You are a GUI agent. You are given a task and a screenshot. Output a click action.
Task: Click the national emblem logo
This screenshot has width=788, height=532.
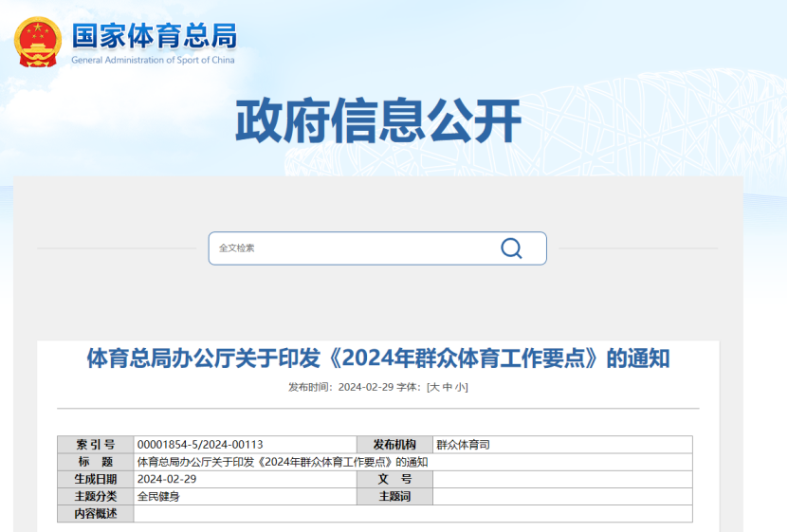38,42
